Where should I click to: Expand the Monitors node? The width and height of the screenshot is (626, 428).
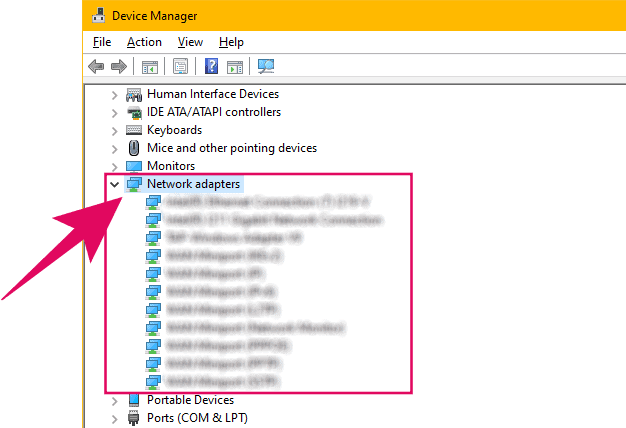point(115,166)
